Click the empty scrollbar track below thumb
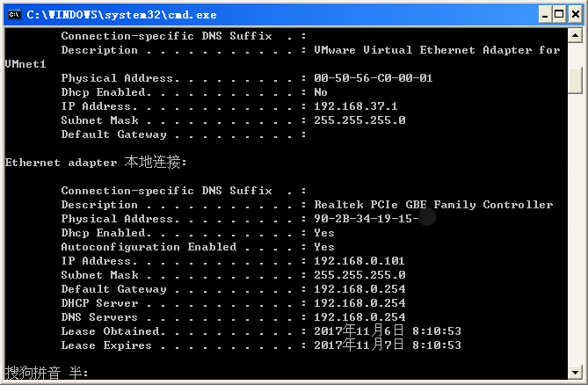588x385 pixels. coord(575,229)
